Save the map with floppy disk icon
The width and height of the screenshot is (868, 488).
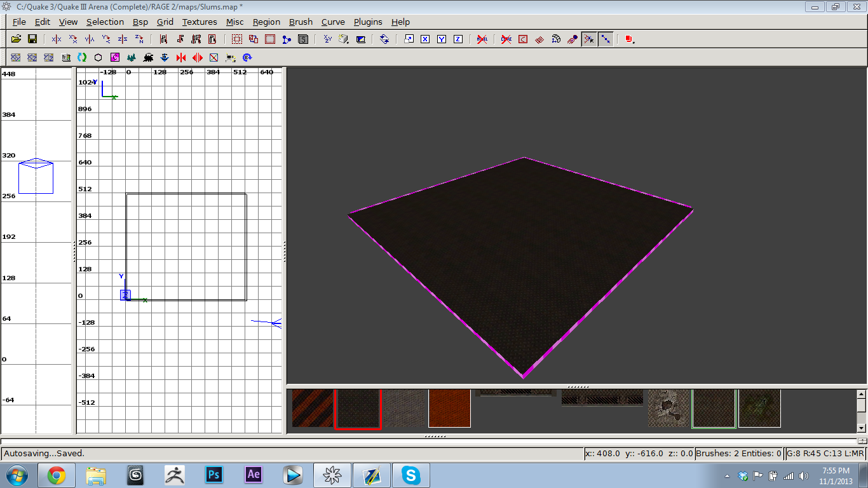tap(32, 39)
